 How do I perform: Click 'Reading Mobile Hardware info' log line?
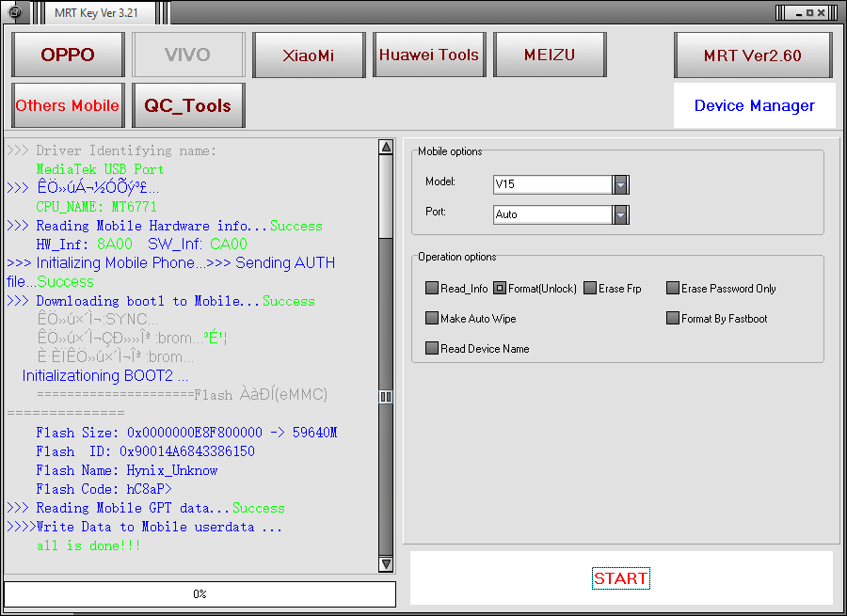tap(152, 226)
